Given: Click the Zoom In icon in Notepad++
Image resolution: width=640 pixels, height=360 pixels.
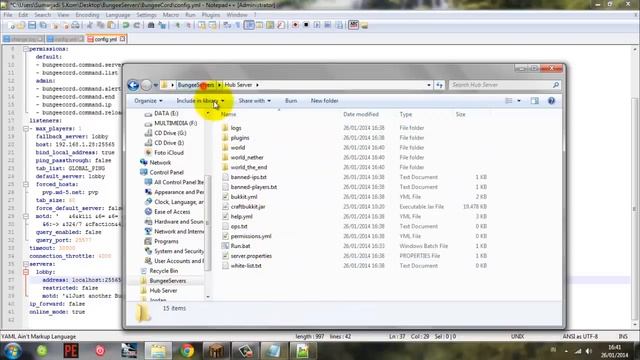Looking at the screenshot, I should click(x=178, y=25).
